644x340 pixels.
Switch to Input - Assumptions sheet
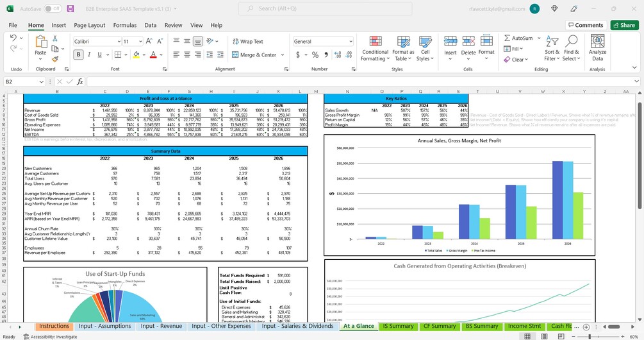104,326
